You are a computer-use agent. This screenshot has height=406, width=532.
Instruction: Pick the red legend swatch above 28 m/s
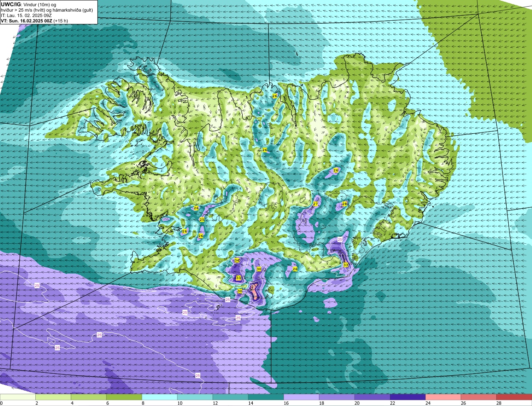pos(514,397)
